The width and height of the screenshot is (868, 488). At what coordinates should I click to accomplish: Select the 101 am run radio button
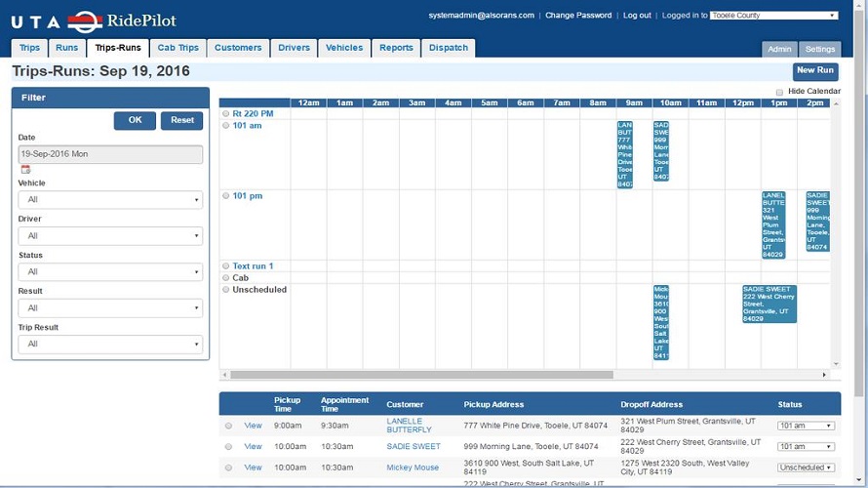tap(226, 126)
